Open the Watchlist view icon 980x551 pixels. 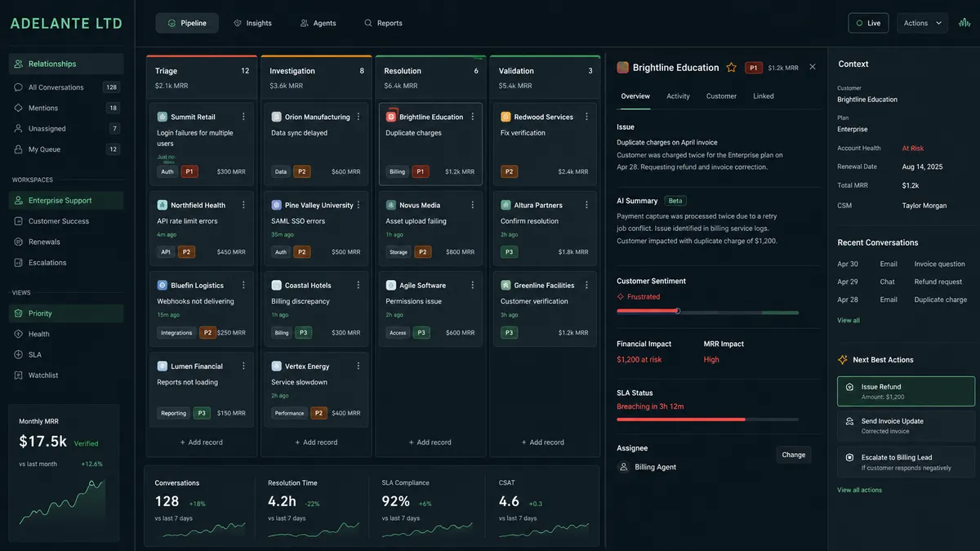(x=20, y=375)
